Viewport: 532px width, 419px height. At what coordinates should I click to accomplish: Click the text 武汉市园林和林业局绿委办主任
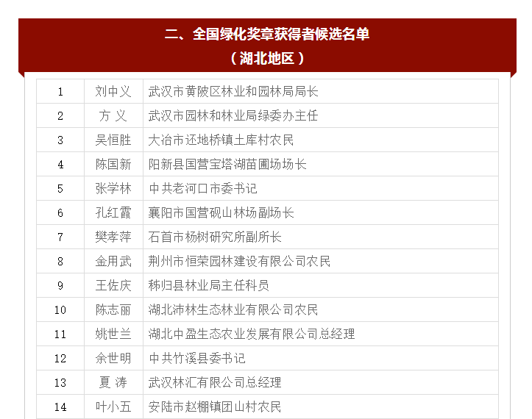(x=233, y=116)
